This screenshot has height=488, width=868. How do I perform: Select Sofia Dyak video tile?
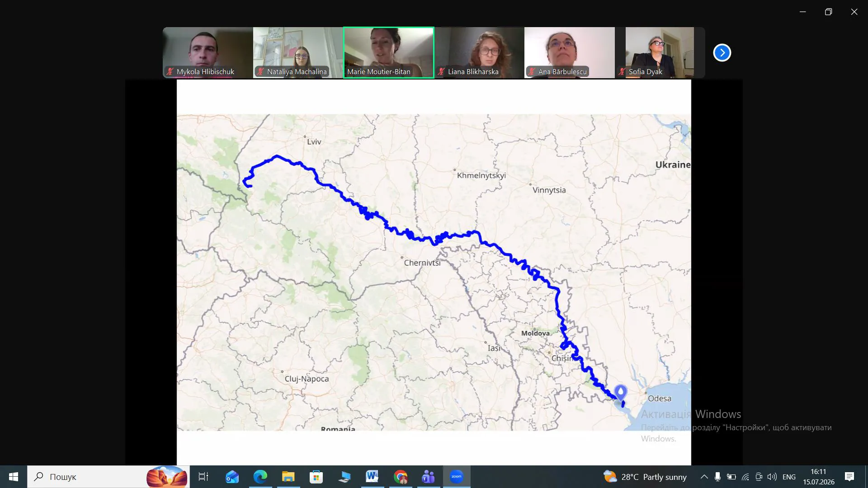click(660, 52)
